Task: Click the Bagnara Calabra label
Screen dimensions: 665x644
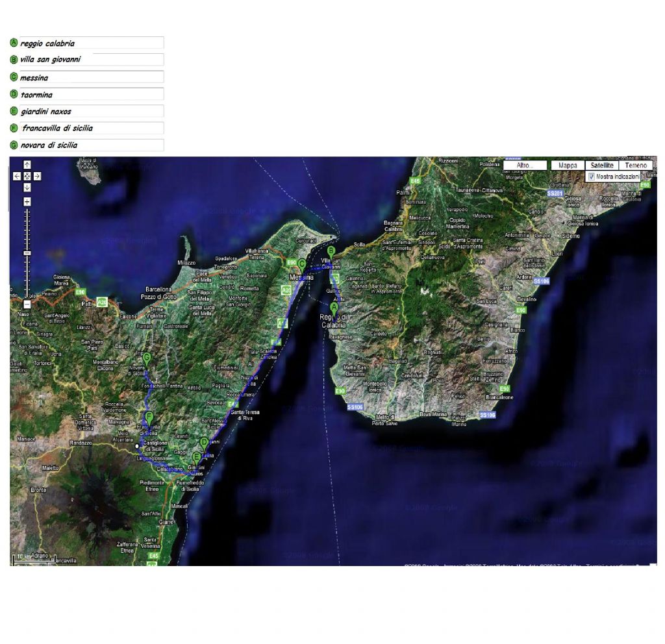Action: 393,226
